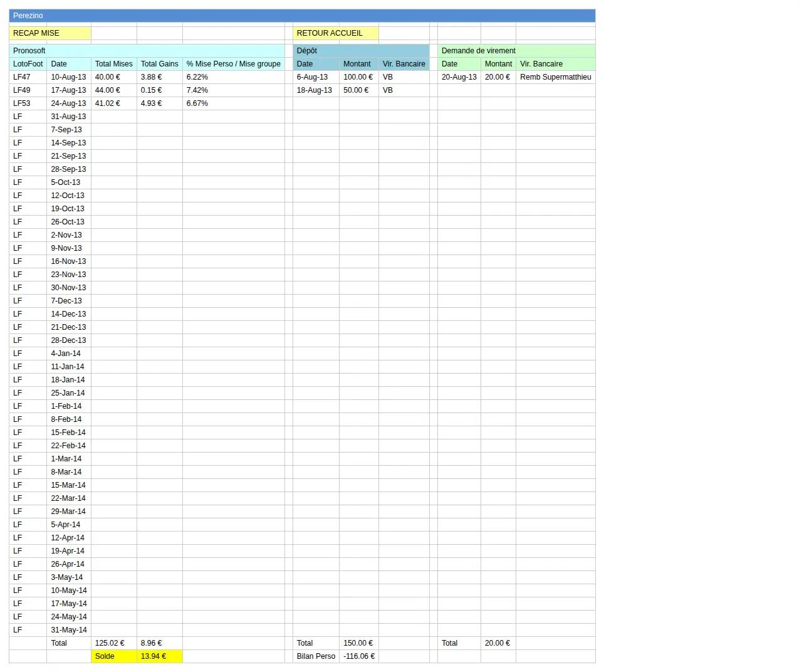Select the 3.88 € gains cell
Image resolution: width=802 pixels, height=672 pixels.
tap(160, 77)
